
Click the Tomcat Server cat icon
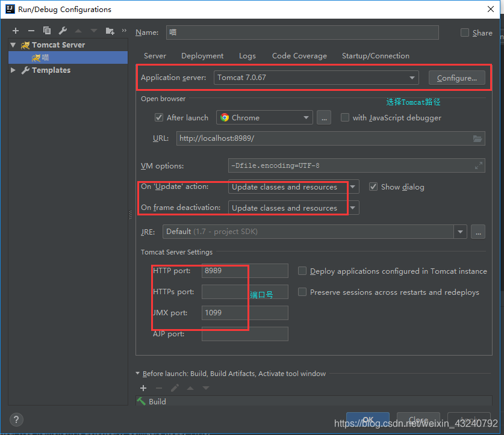pos(25,45)
